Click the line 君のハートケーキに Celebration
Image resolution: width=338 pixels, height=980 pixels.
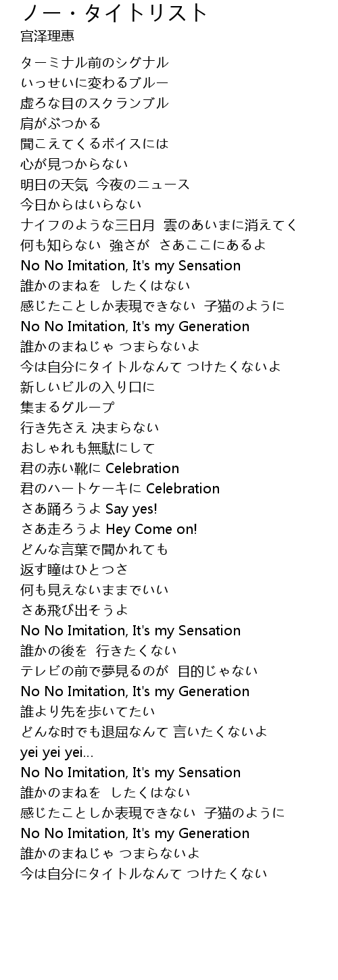pyautogui.click(x=120, y=489)
